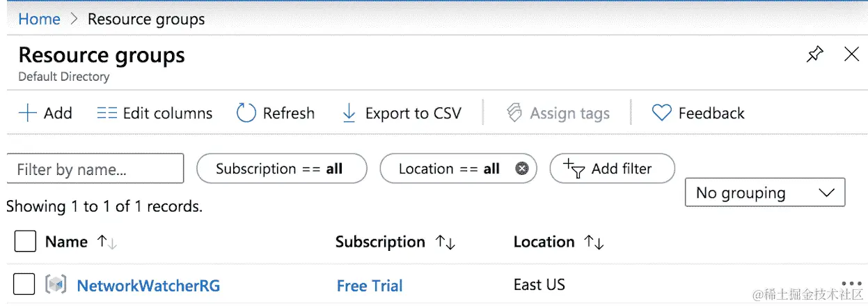Click the Export to CSV download icon
Image resolution: width=868 pixels, height=306 pixels.
click(349, 113)
